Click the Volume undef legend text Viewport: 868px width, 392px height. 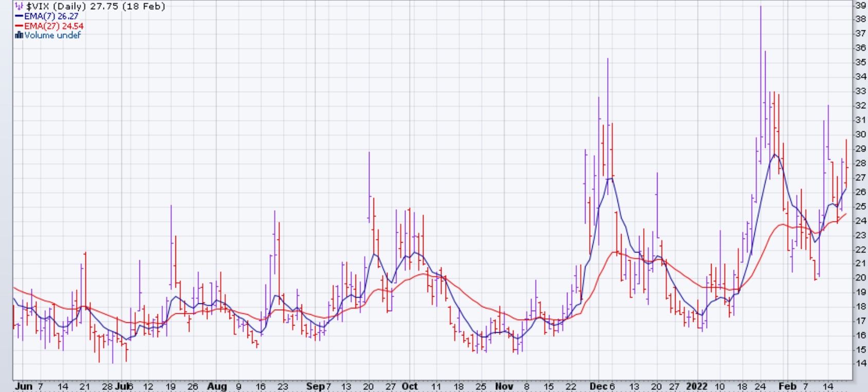[52, 36]
